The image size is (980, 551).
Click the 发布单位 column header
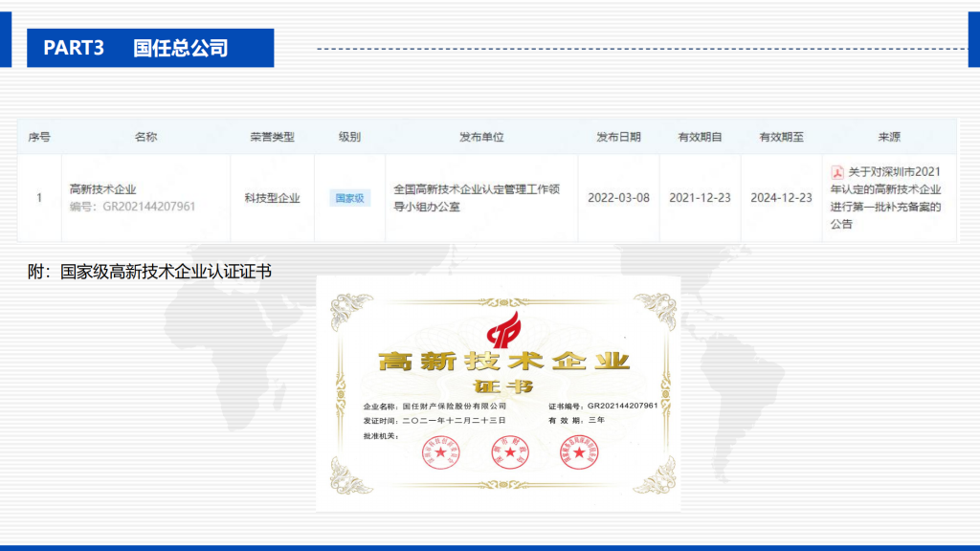[480, 137]
